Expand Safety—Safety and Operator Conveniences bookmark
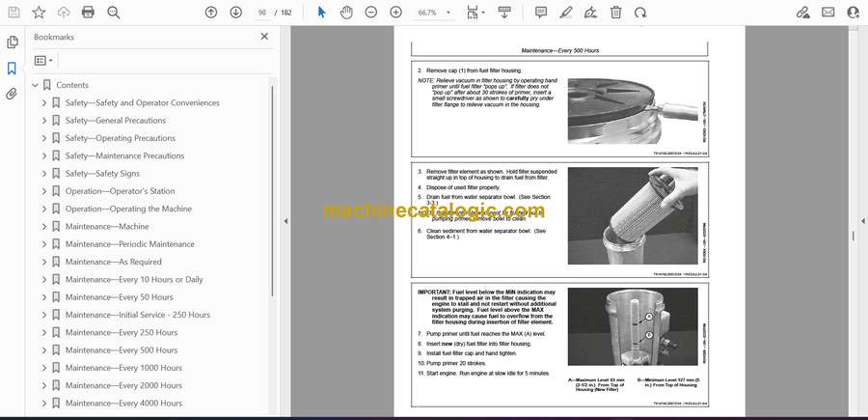The height and width of the screenshot is (420, 868). [x=44, y=103]
